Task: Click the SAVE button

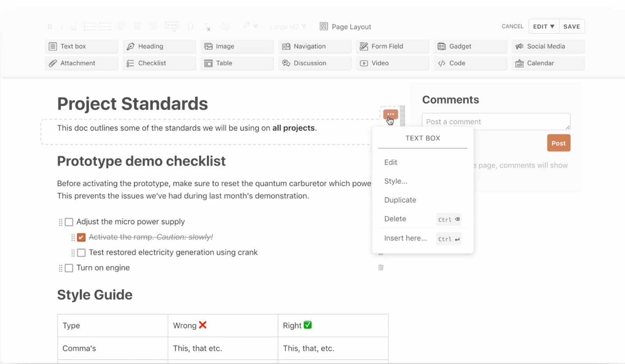Action: 572,26
